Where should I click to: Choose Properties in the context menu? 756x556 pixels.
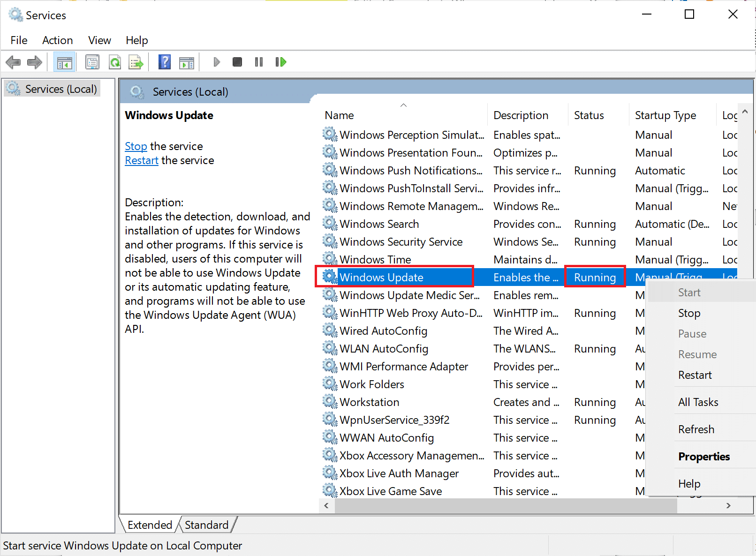point(704,456)
